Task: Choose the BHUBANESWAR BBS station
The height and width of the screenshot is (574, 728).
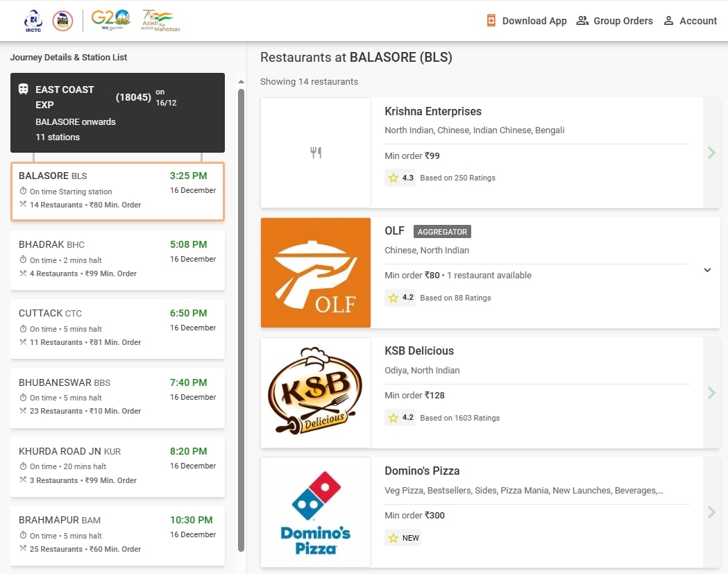Action: pos(117,398)
